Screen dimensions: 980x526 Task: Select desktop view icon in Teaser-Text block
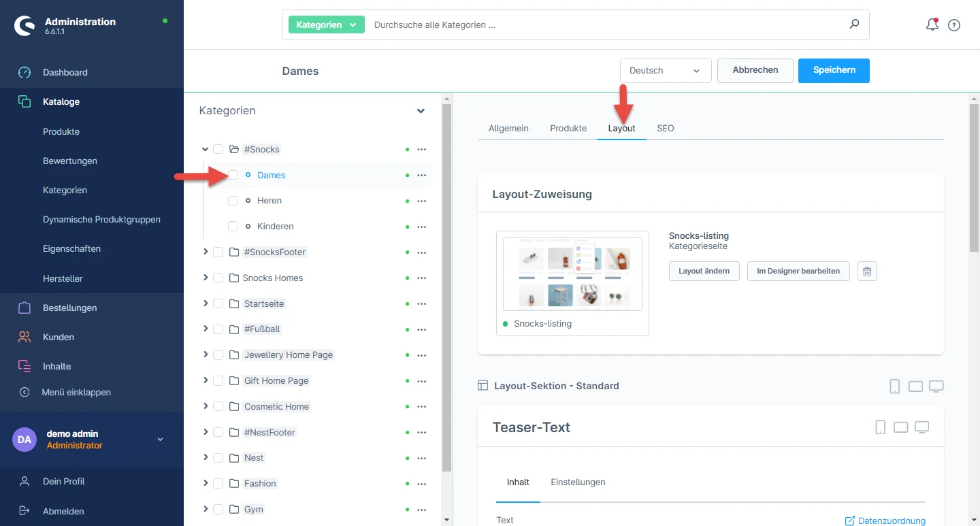click(921, 427)
